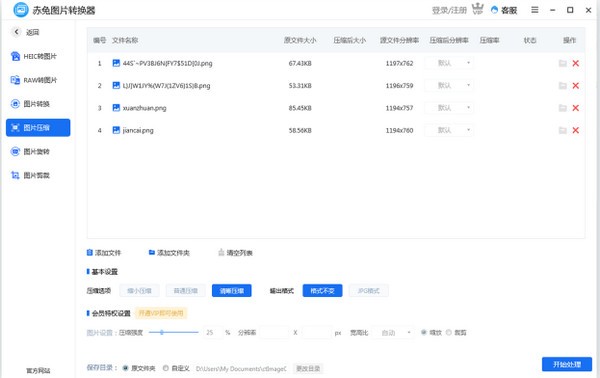The image size is (600, 378).
Task: Click the save path D:\Users\My Documents field
Action: click(x=241, y=368)
